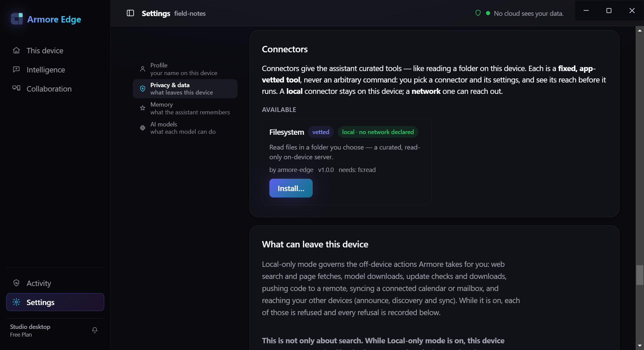Click the 'field-notes' title text
This screenshot has width=644, height=350.
point(190,13)
